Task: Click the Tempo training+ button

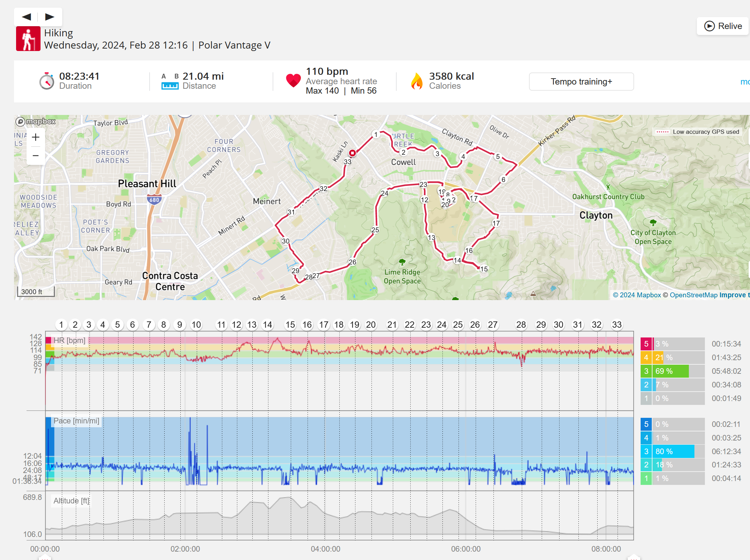Action: point(581,82)
